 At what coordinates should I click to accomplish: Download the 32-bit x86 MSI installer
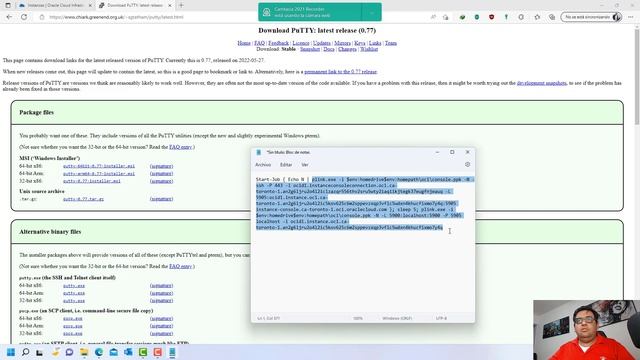point(92,181)
